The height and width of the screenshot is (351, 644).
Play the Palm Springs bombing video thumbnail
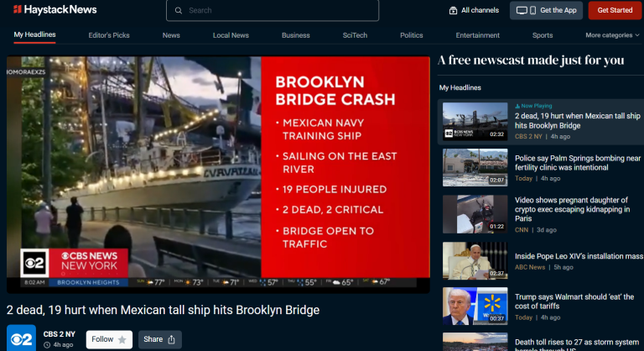click(x=475, y=168)
